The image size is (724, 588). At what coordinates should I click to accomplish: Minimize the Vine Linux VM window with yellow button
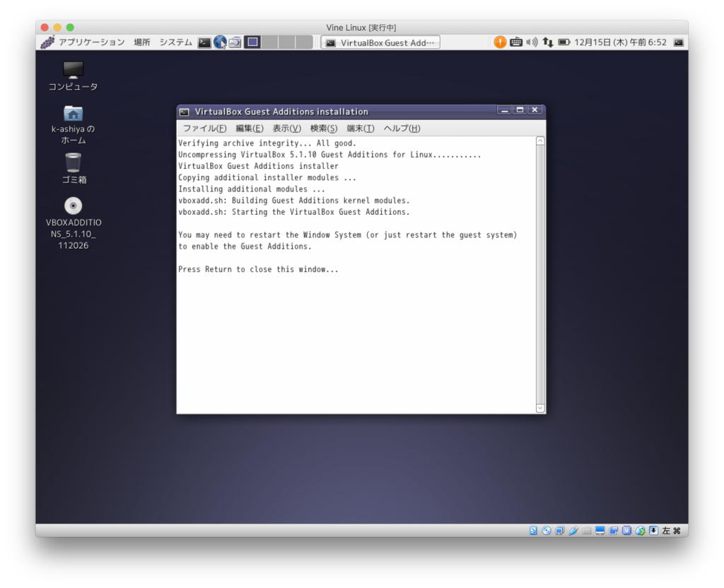tap(57, 28)
